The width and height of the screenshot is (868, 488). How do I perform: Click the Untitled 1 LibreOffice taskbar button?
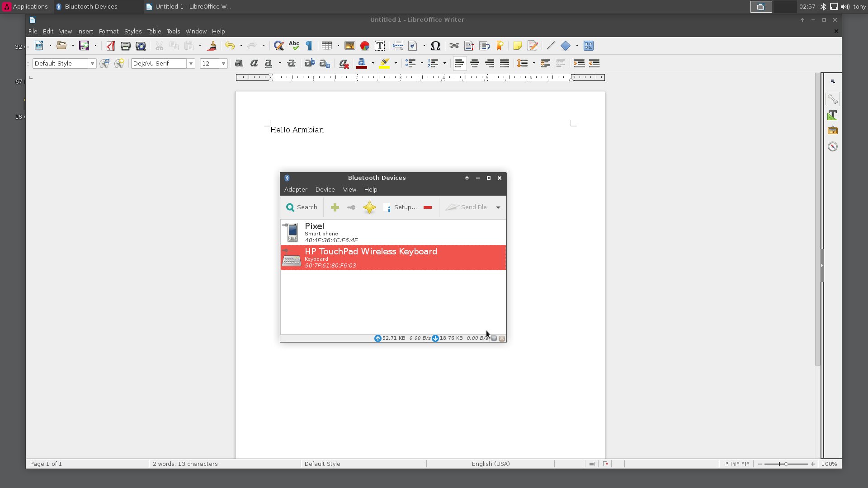pos(189,7)
